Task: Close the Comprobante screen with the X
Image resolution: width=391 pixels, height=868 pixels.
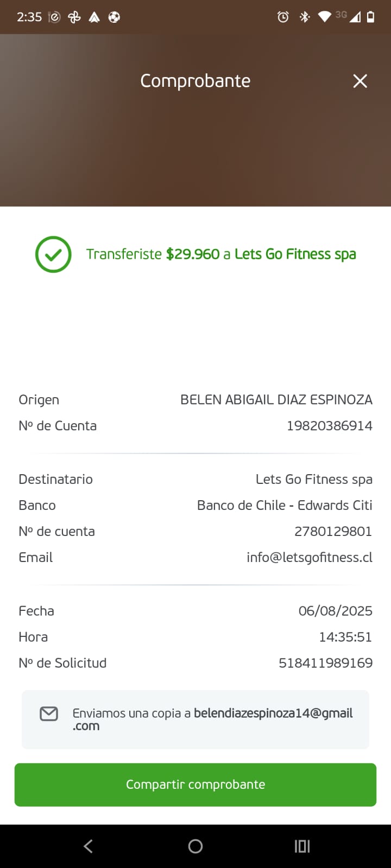Action: tap(360, 81)
